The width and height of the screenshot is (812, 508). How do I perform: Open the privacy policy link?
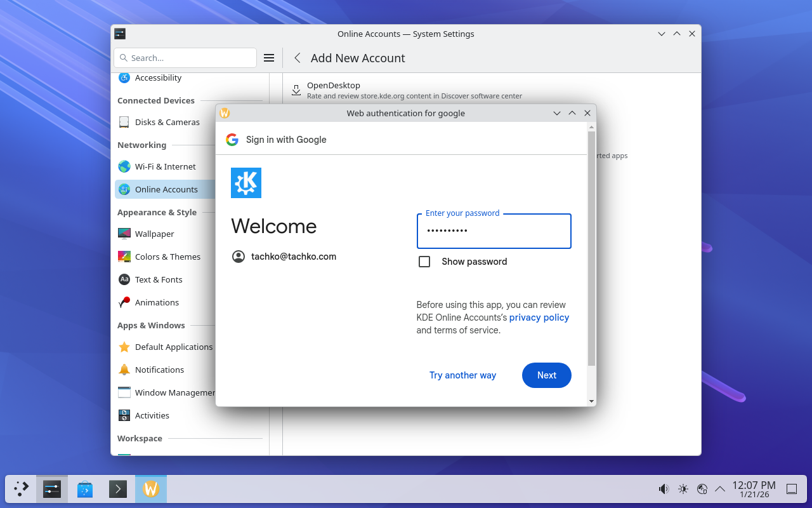(539, 317)
